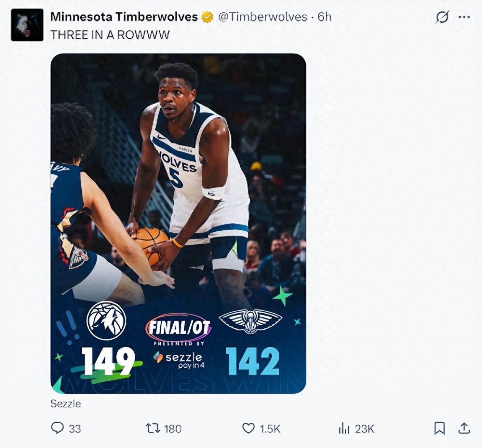This screenshot has width=482, height=448.
Task: Click the THREE IN A ROWWW tweet text
Action: point(110,35)
